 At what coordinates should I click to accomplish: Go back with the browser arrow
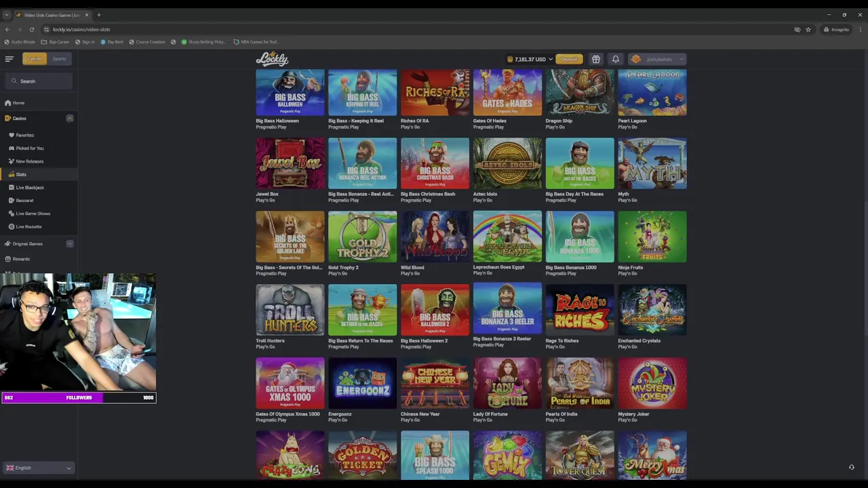[7, 29]
